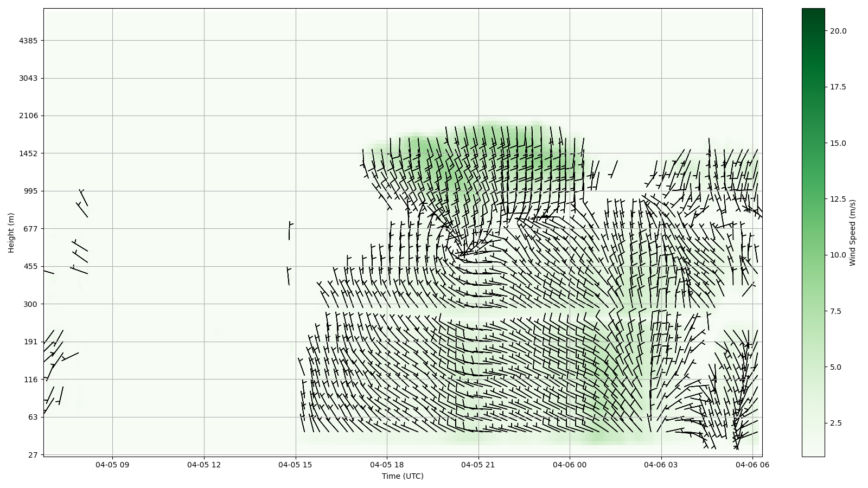Click the 04-05 15 time tick label

[296, 465]
